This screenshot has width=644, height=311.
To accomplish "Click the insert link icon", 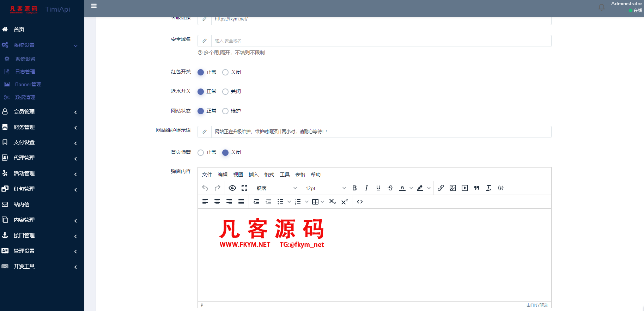I will click(x=441, y=188).
